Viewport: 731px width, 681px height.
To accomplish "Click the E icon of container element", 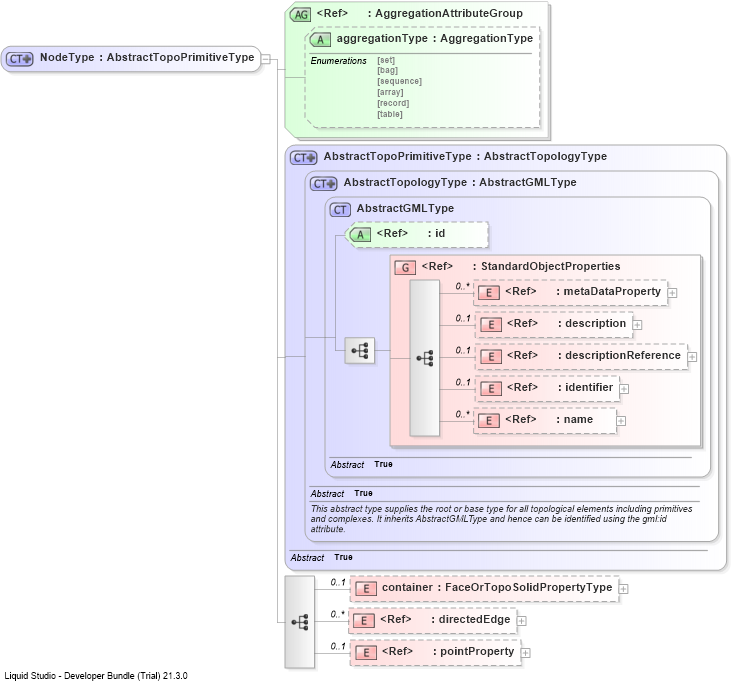I will pyautogui.click(x=366, y=589).
